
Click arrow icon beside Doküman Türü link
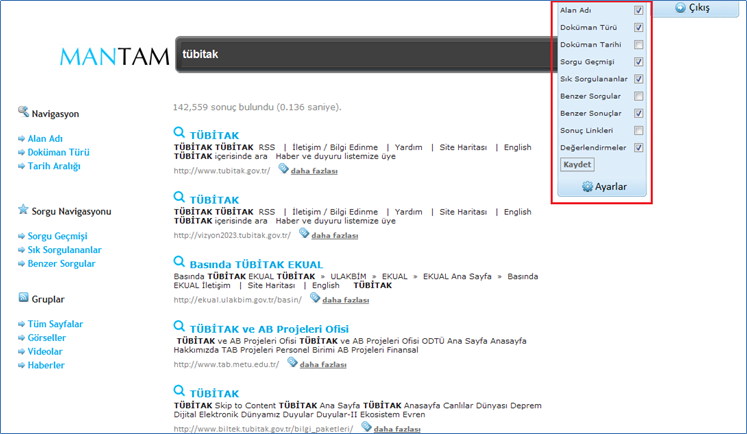coord(21,152)
